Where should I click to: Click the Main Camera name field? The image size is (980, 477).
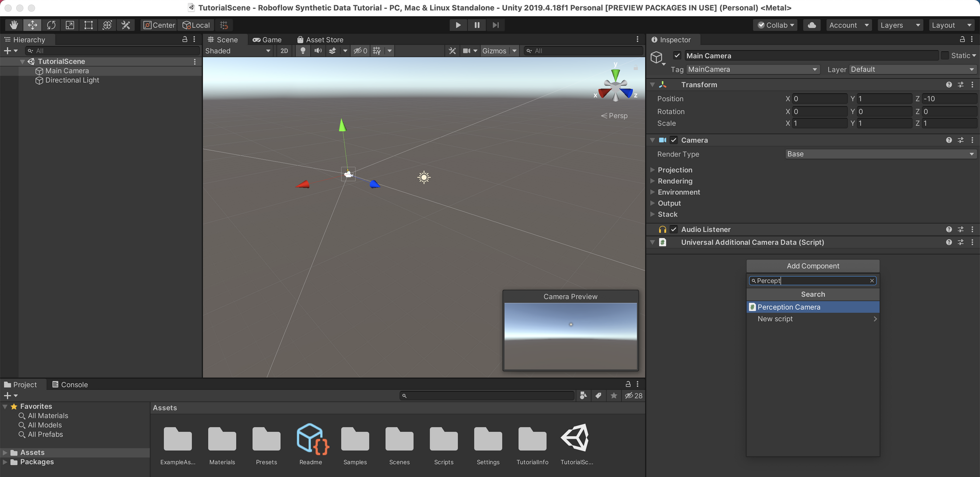[x=811, y=55]
